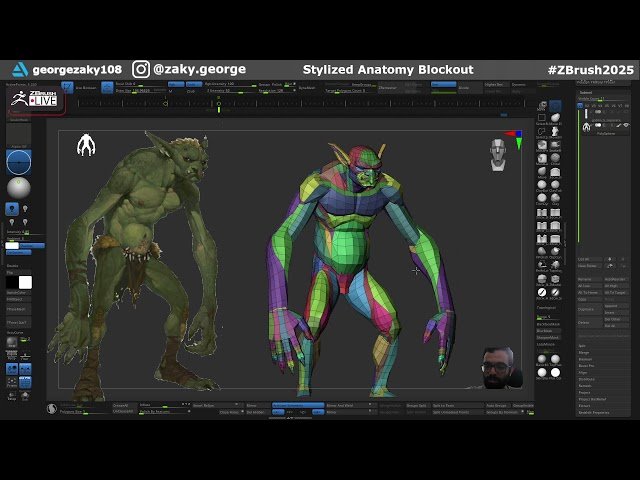This screenshot has height=480, width=640.
Task: Select the SnakeHook brush icon
Action: point(555,145)
